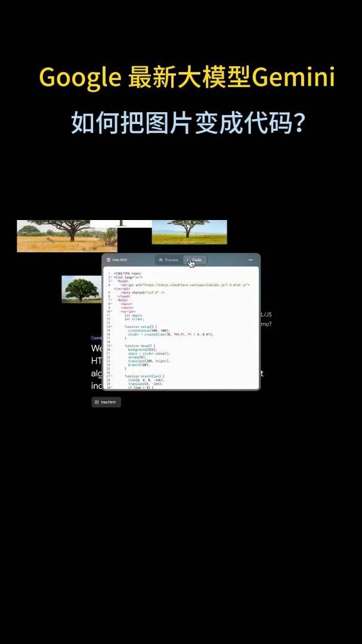Screen dimensions: 362x644
Task: Collapse the body tag at line 7
Action: [112, 300]
